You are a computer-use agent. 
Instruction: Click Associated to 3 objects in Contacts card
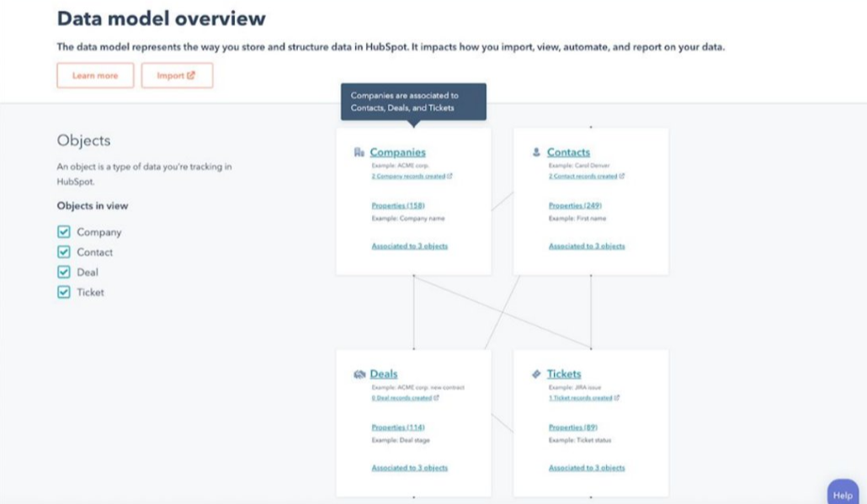(587, 246)
